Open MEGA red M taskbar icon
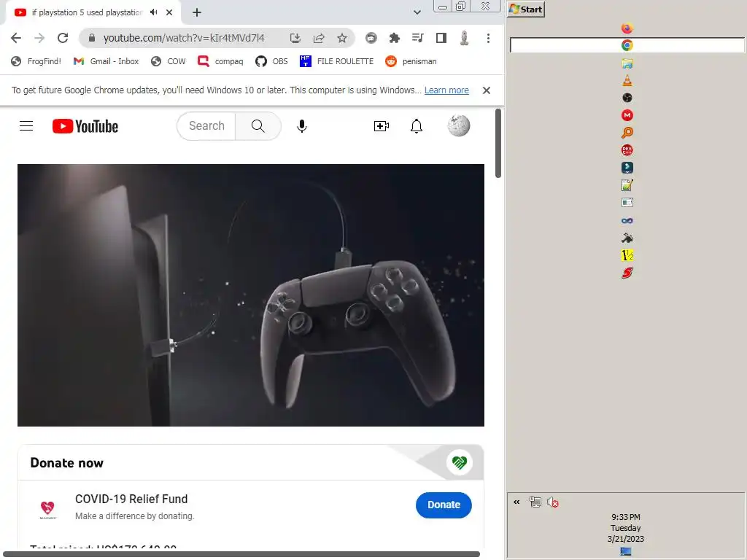747x560 pixels. point(627,115)
